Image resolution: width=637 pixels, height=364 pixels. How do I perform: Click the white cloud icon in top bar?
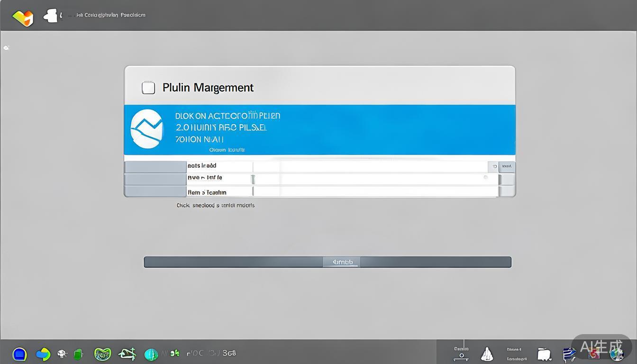coord(51,16)
